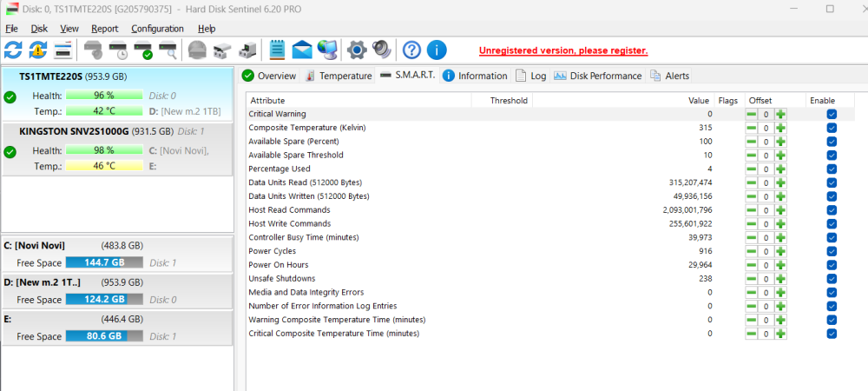Toggle Enable checkbox for Percentage Used
This screenshot has width=868, height=391.
[832, 169]
